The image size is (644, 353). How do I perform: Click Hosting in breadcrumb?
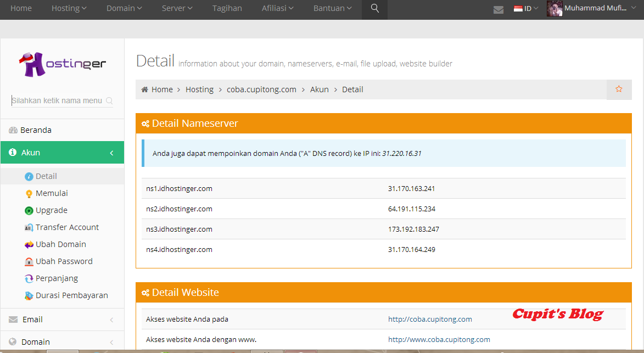(x=199, y=89)
